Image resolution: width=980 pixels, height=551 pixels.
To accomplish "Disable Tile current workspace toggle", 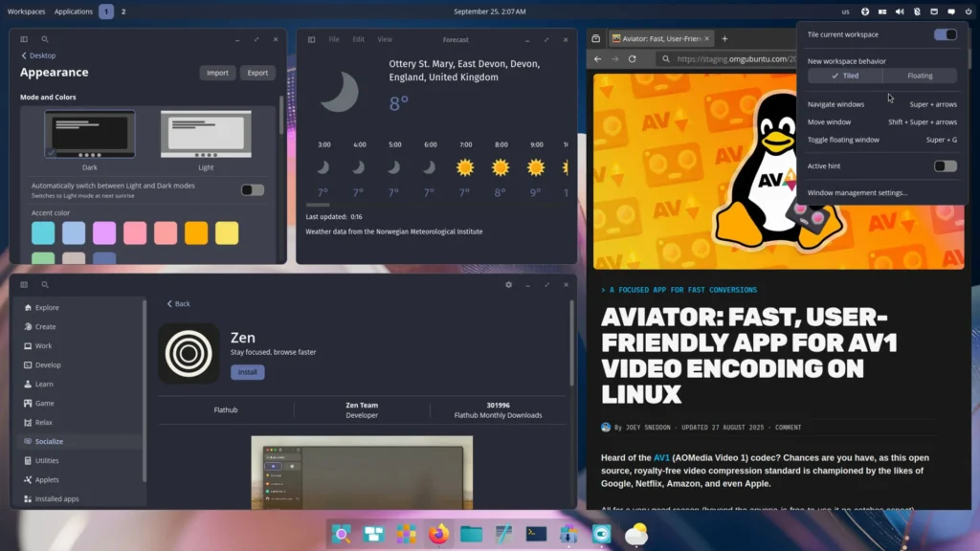I will [x=945, y=34].
